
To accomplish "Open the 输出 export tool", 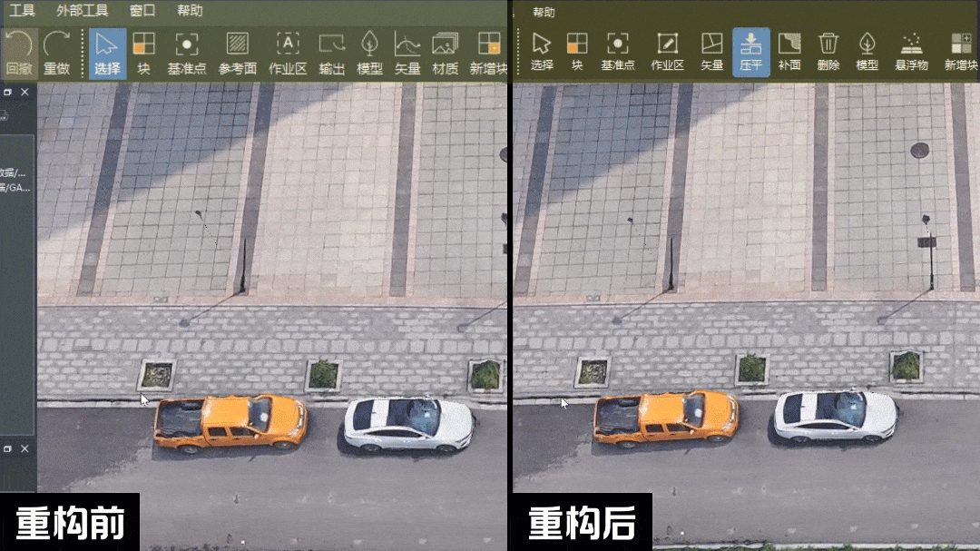I will (332, 52).
